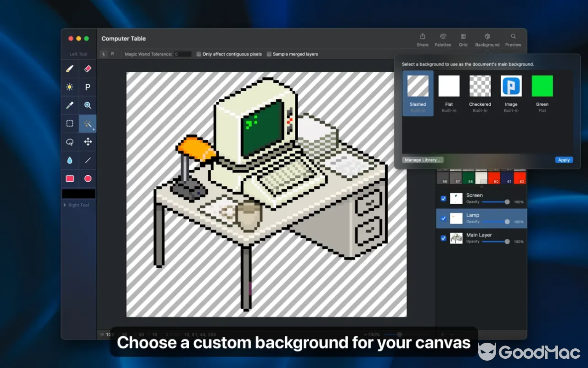Select the Move tool
The height and width of the screenshot is (368, 588).
click(87, 142)
